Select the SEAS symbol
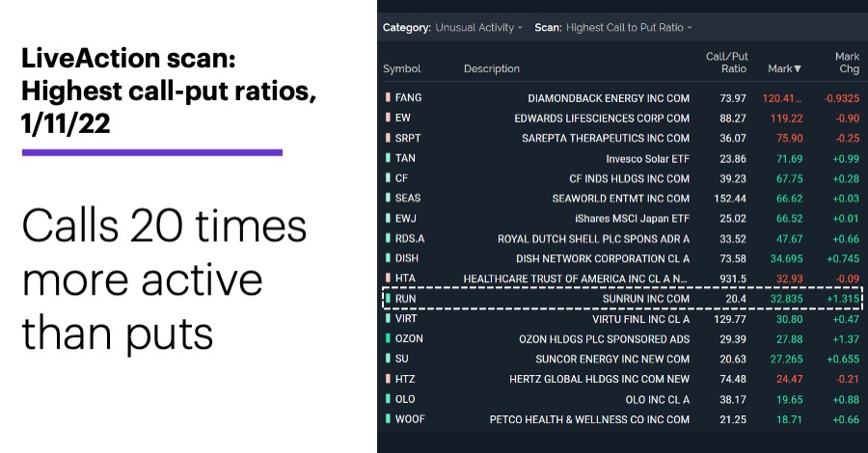Image resolution: width=868 pixels, height=453 pixels. (x=408, y=198)
